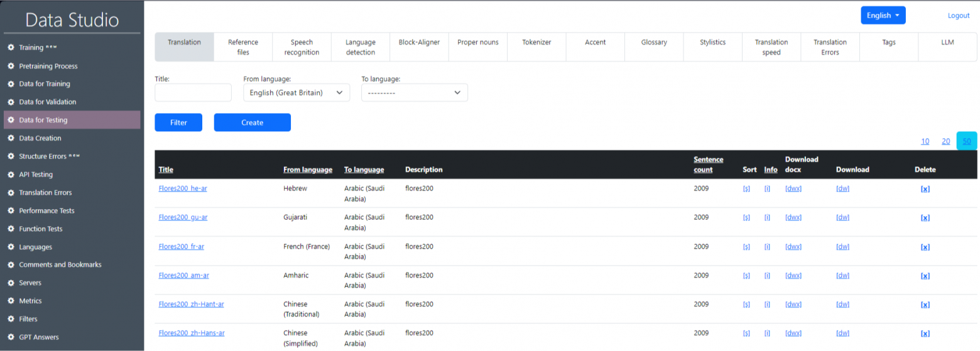Click the gear icon beside Function Tests
The width and height of the screenshot is (980, 351).
(11, 229)
